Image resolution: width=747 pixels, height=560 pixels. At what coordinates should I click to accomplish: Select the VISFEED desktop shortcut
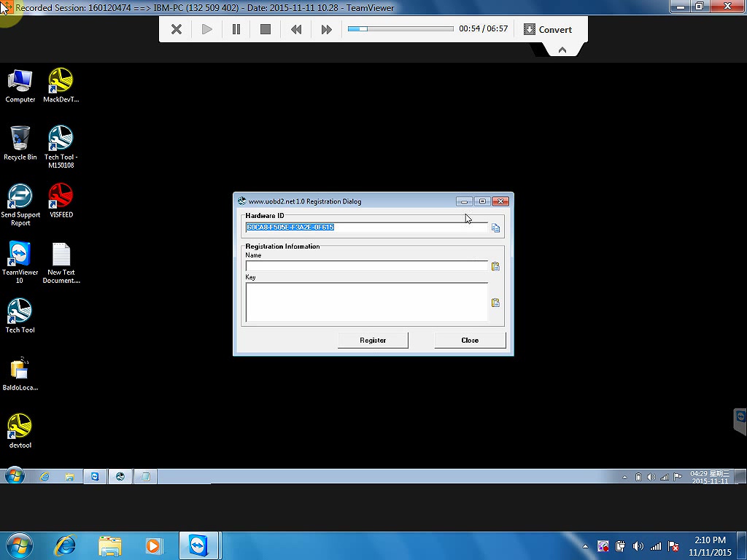61,201
